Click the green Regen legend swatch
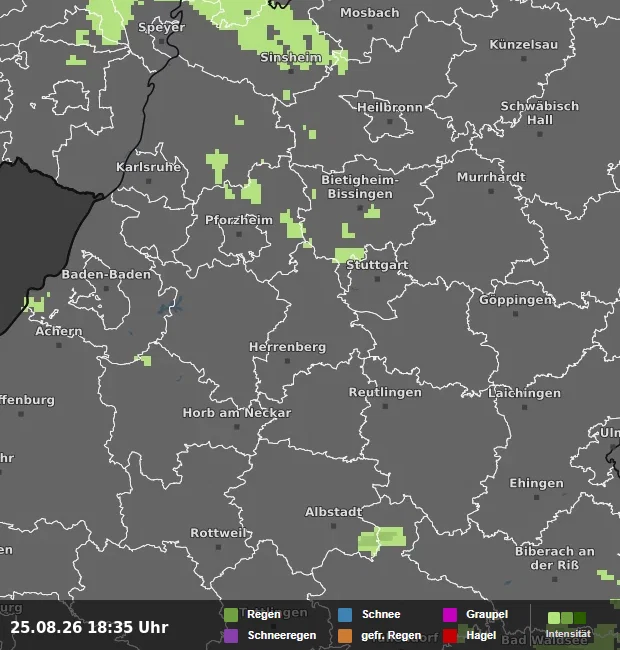This screenshot has height=650, width=620. tap(231, 615)
